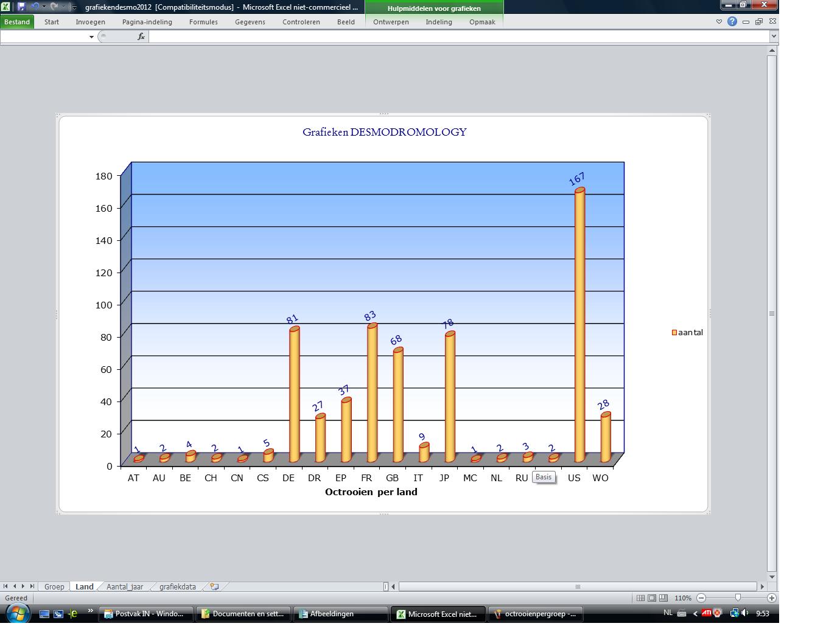This screenshot has width=840, height=643.
Task: Switch to the Groep sheet tab
Action: (x=54, y=586)
